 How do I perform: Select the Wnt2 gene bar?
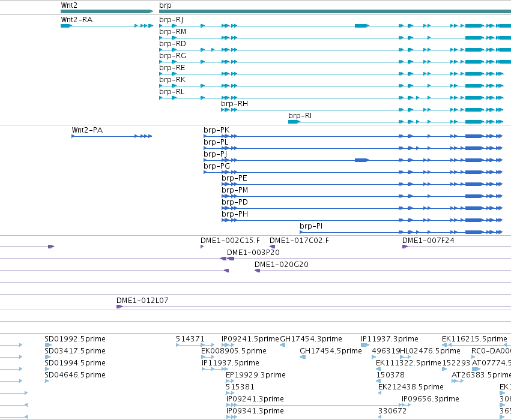click(107, 11)
